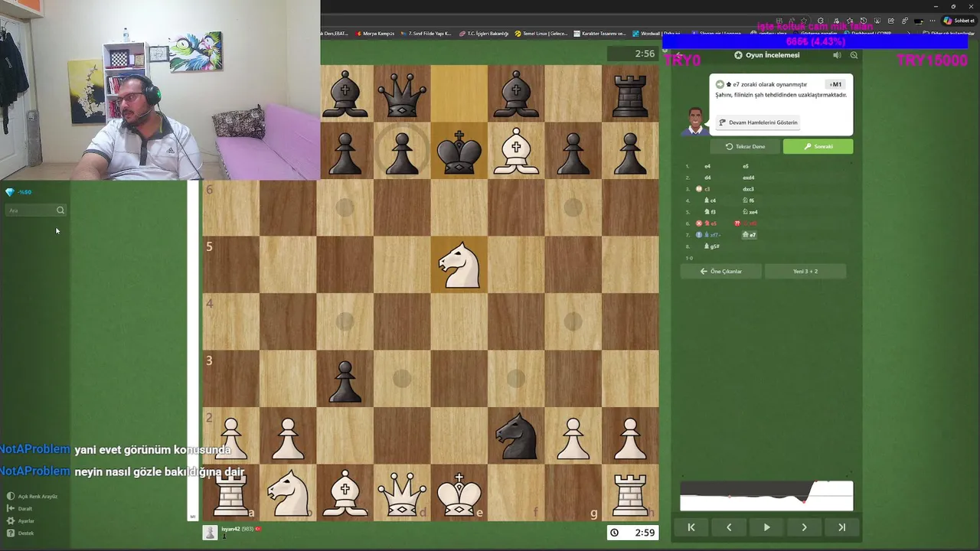The image size is (980, 551).
Task: Click white king on e1
Action: 459,494
